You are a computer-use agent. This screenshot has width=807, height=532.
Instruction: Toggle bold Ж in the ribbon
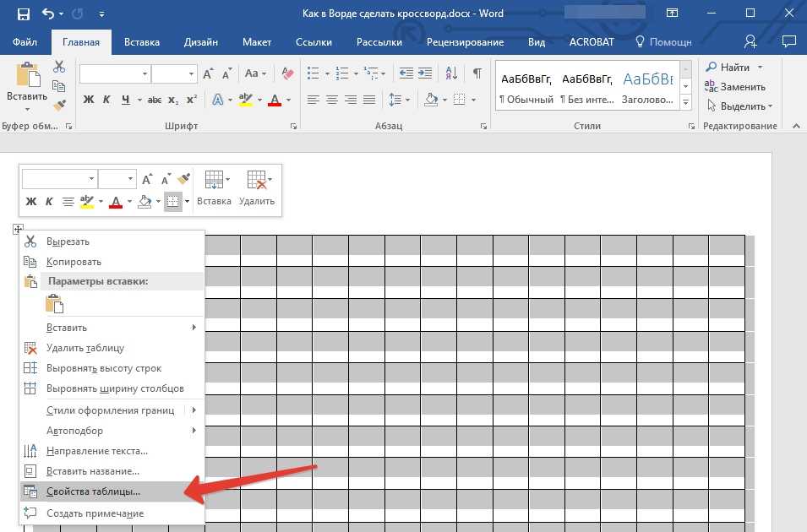[89, 100]
